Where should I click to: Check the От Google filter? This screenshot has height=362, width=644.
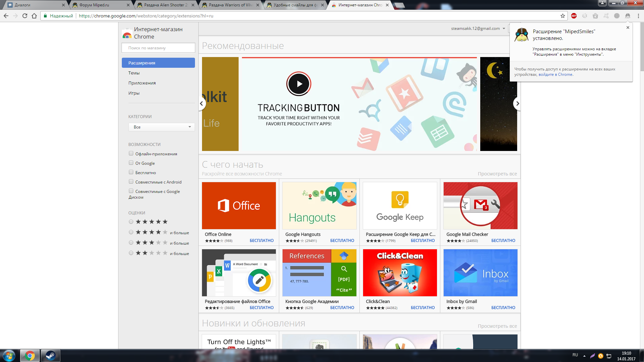pyautogui.click(x=131, y=163)
